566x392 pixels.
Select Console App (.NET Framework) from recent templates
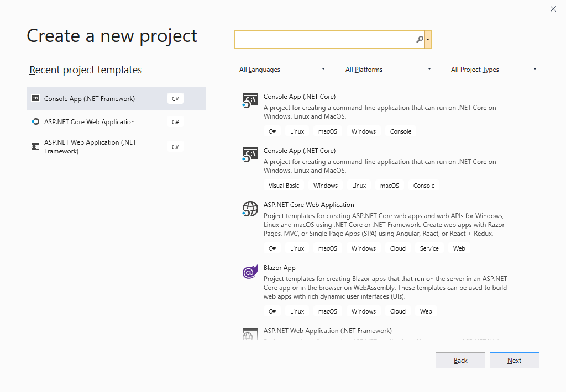point(116,98)
